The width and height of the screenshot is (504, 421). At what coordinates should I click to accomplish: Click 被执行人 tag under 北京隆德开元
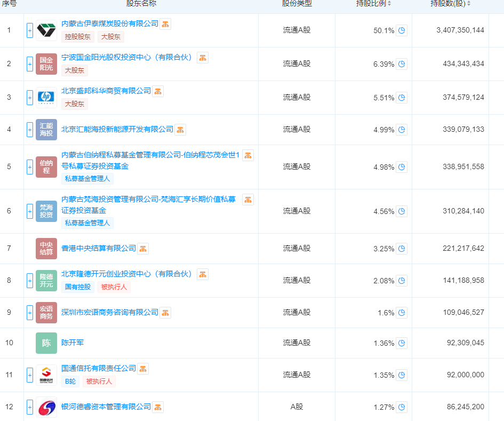click(x=114, y=287)
